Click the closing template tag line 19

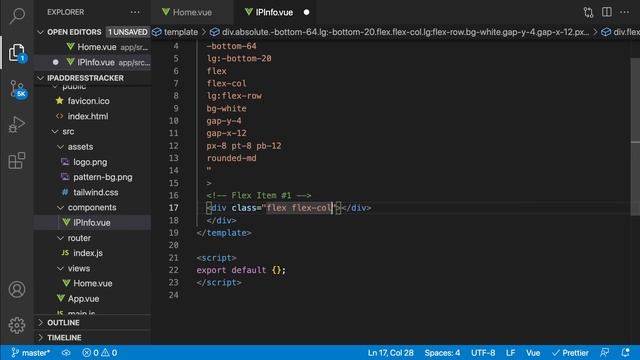tap(224, 233)
